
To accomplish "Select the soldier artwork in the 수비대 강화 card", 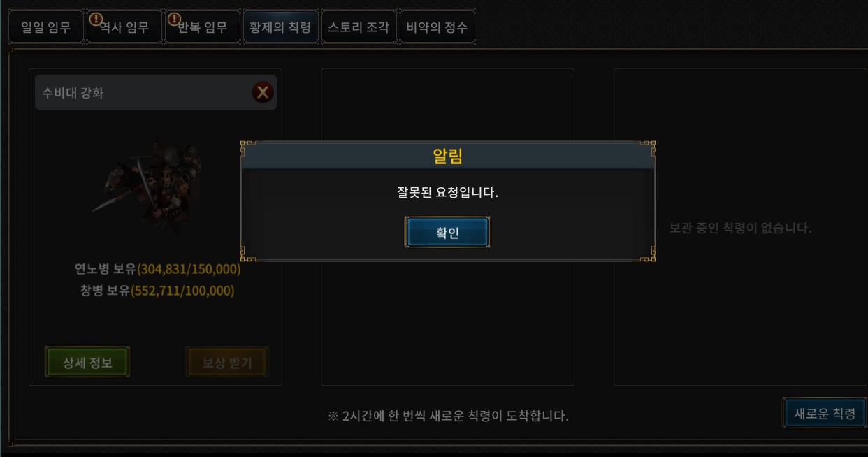I will pos(148,180).
